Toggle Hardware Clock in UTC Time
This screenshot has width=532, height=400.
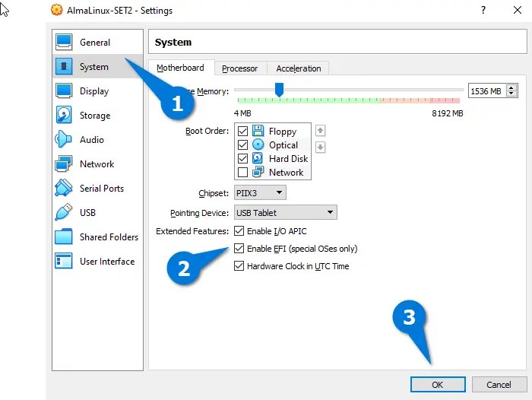pos(239,266)
